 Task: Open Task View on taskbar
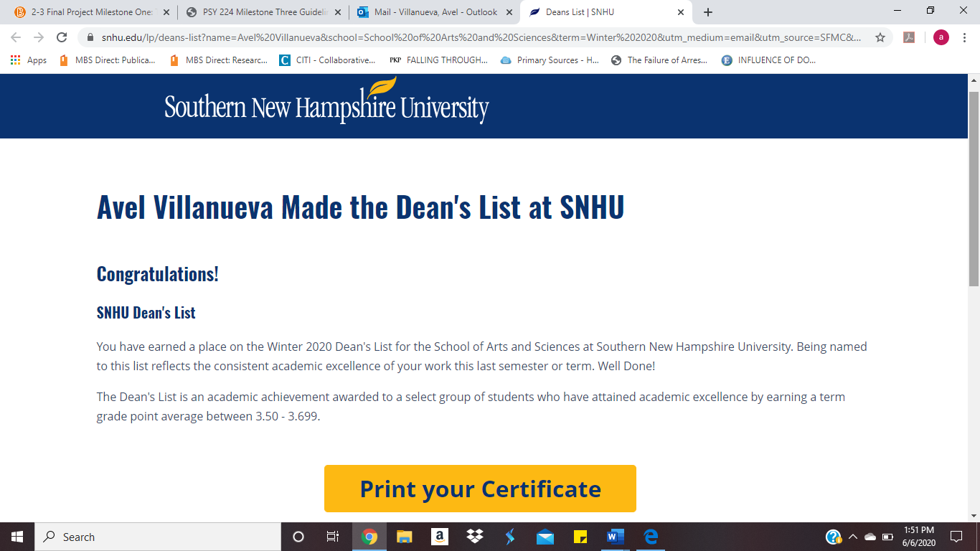click(333, 537)
